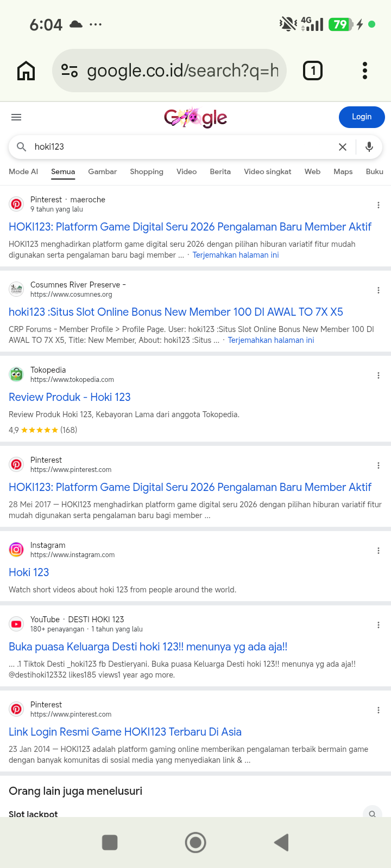Click the blue Login button
The width and height of the screenshot is (391, 868).
362,117
